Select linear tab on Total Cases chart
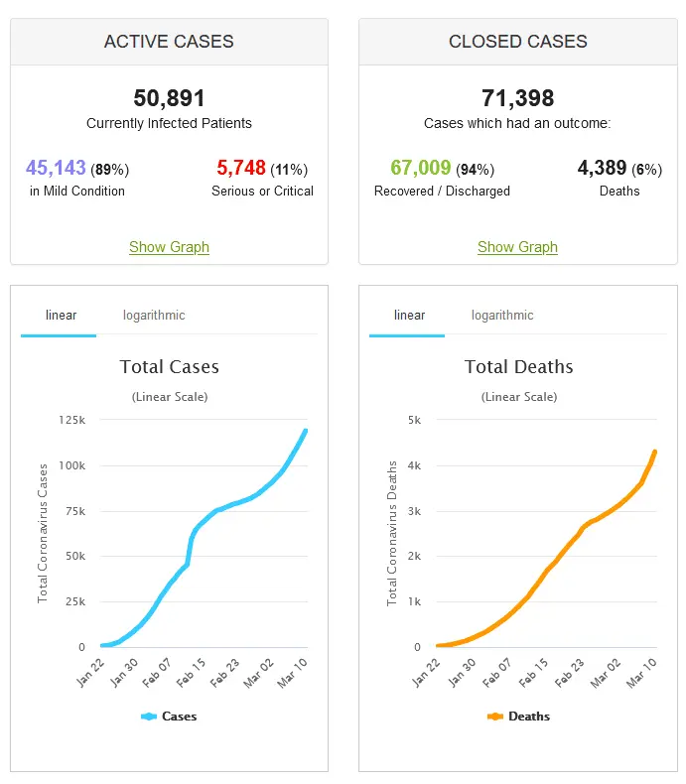The height and width of the screenshot is (784, 686). click(61, 316)
